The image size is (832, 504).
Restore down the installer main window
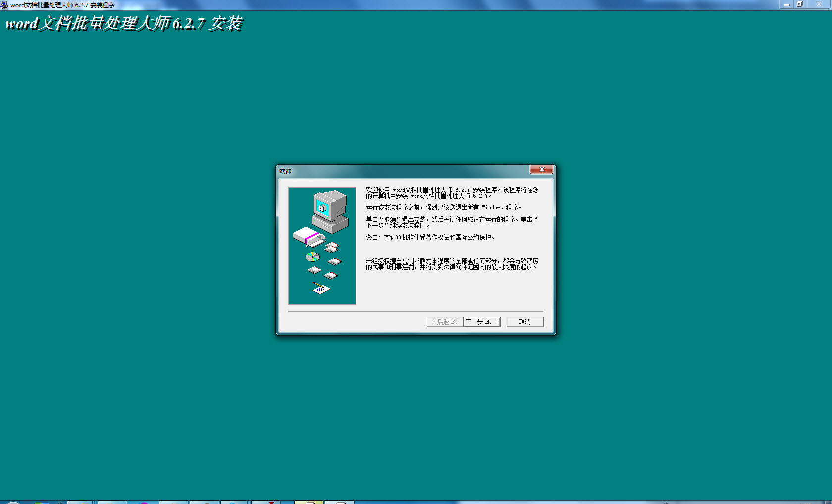coord(799,4)
